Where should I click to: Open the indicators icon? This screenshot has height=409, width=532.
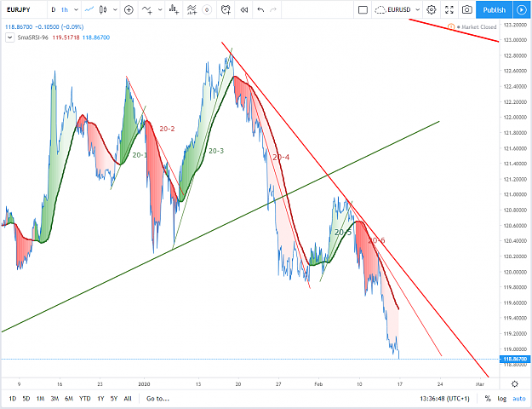pyautogui.click(x=147, y=10)
